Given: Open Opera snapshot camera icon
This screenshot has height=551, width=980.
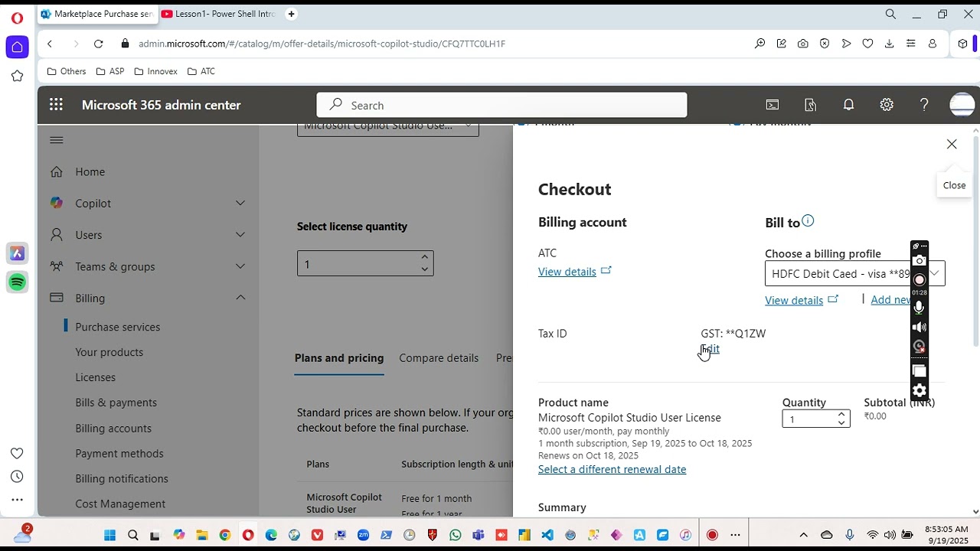Looking at the screenshot, I should pos(802,44).
